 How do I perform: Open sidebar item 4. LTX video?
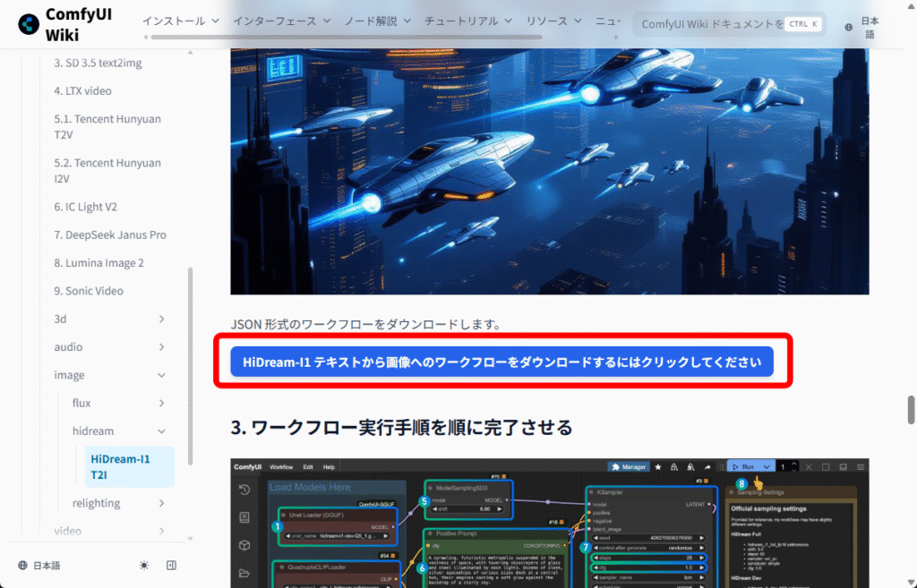coord(82,90)
